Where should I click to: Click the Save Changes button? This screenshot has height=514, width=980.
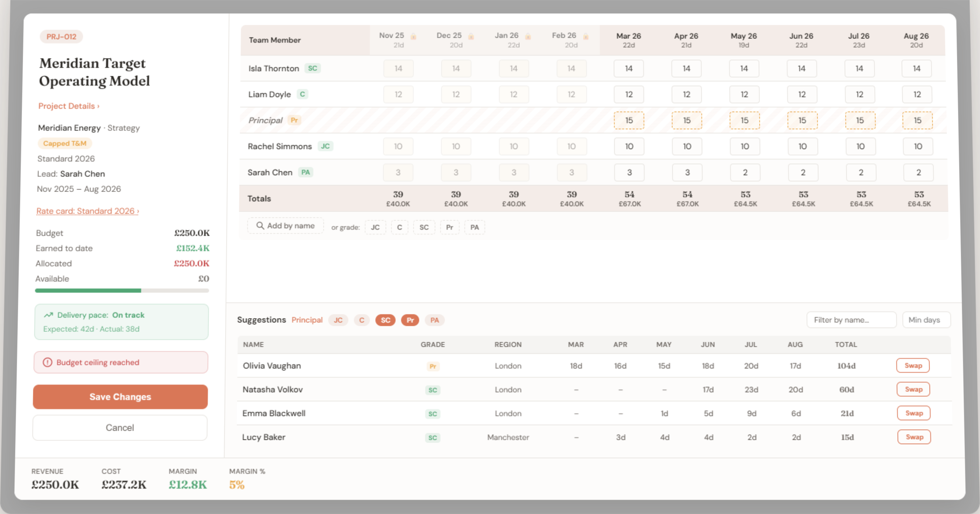tap(120, 397)
